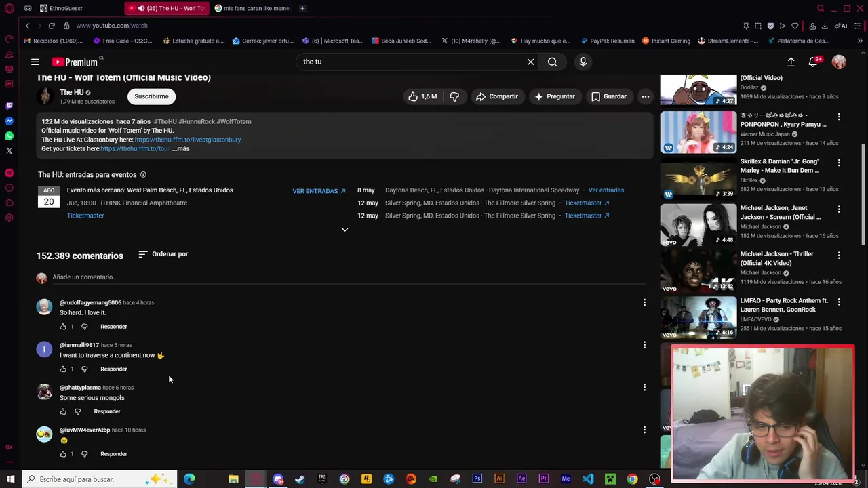Open options menu for @rudolfagyemang5006 comment

(644, 302)
